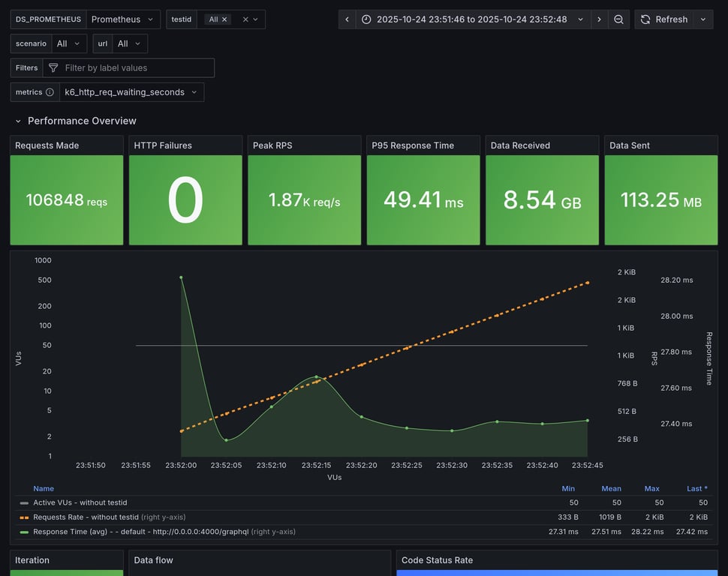Toggle Requests Rate series in legend
The width and height of the screenshot is (728, 576).
pyautogui.click(x=86, y=517)
